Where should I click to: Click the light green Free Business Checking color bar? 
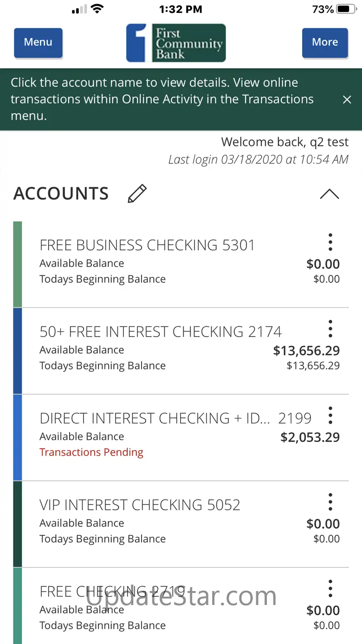pyautogui.click(x=18, y=264)
